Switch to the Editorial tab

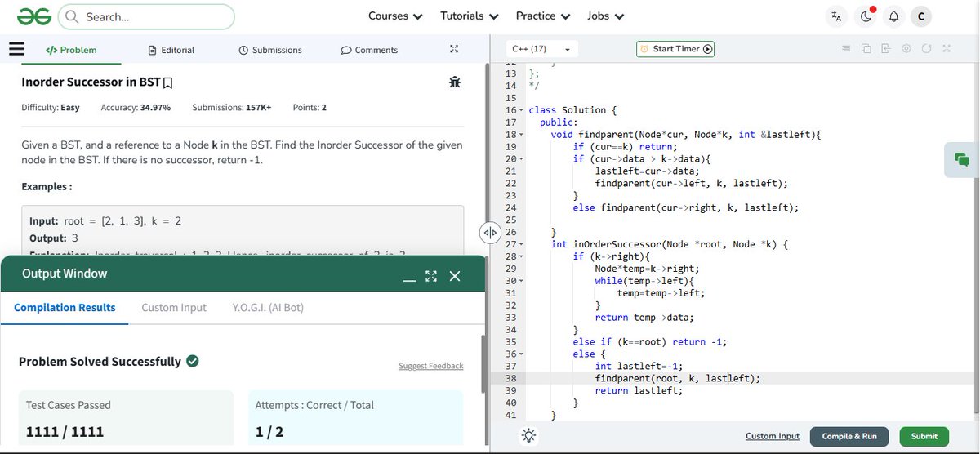[x=171, y=50]
